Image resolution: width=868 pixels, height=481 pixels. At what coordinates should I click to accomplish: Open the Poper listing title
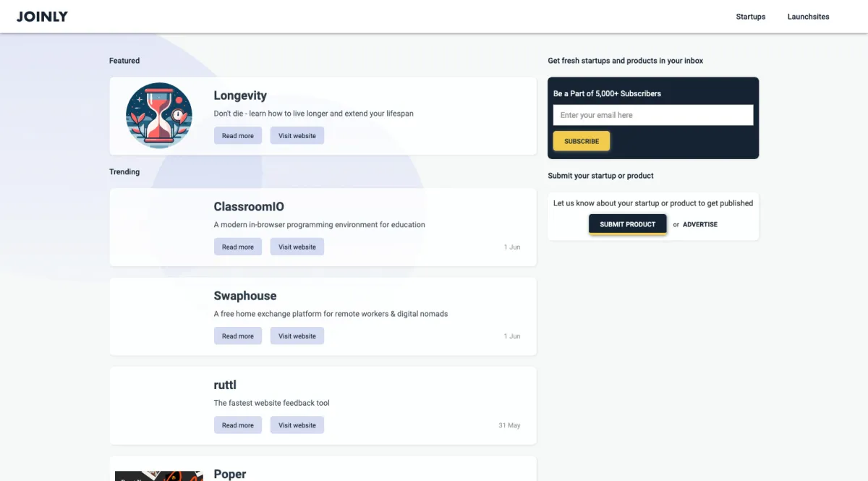pos(229,474)
